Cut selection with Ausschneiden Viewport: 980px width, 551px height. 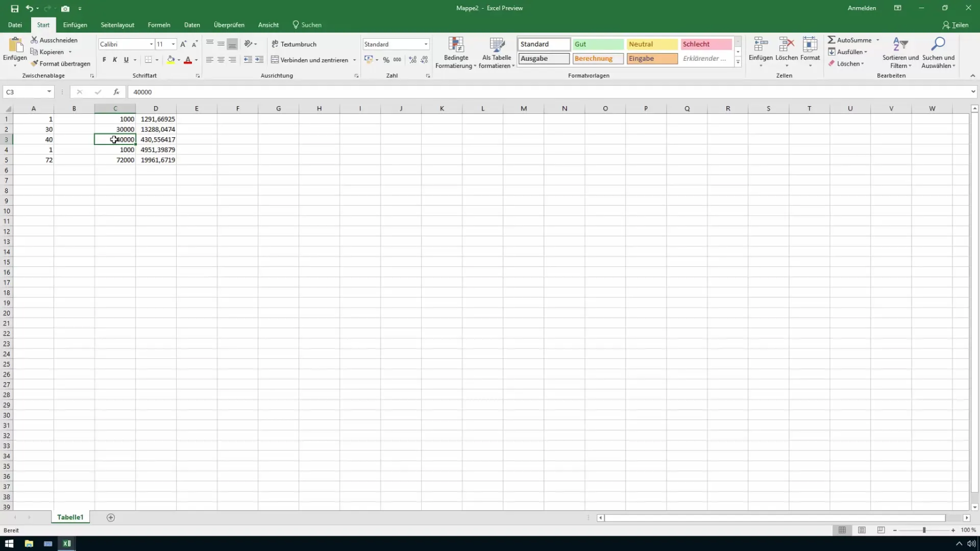tap(54, 40)
